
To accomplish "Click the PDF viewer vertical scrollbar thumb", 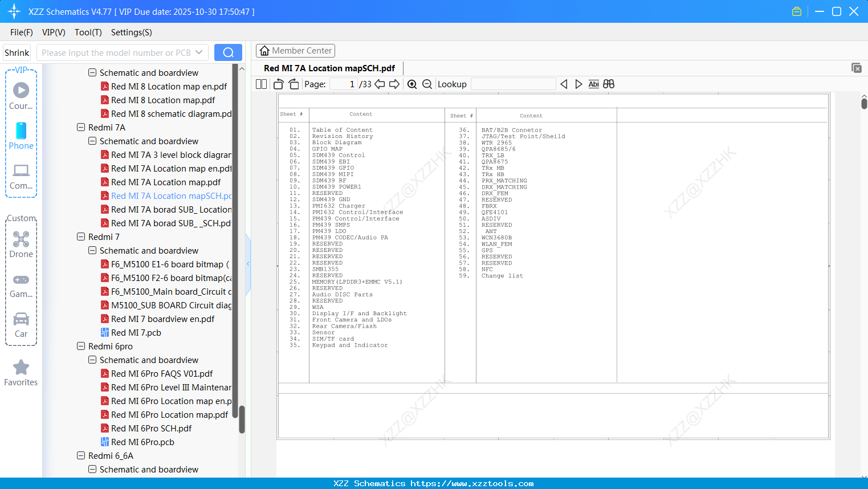I will [x=864, y=103].
